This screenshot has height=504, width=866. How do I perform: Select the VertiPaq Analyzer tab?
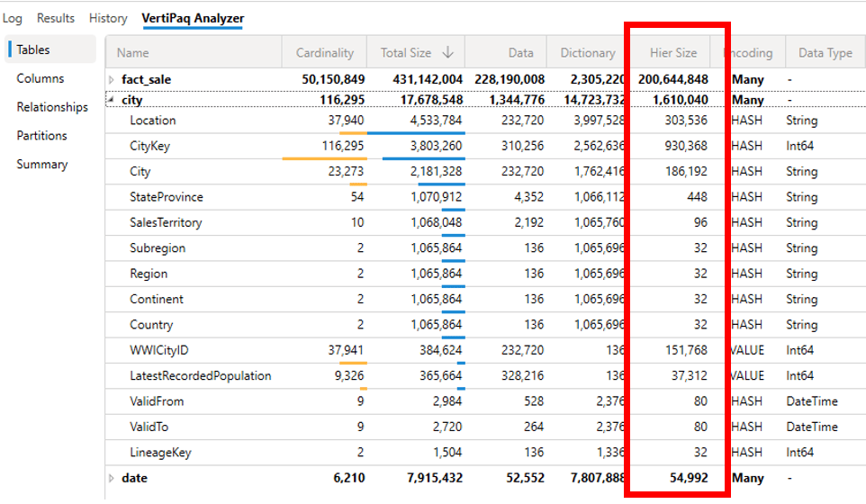coord(192,18)
